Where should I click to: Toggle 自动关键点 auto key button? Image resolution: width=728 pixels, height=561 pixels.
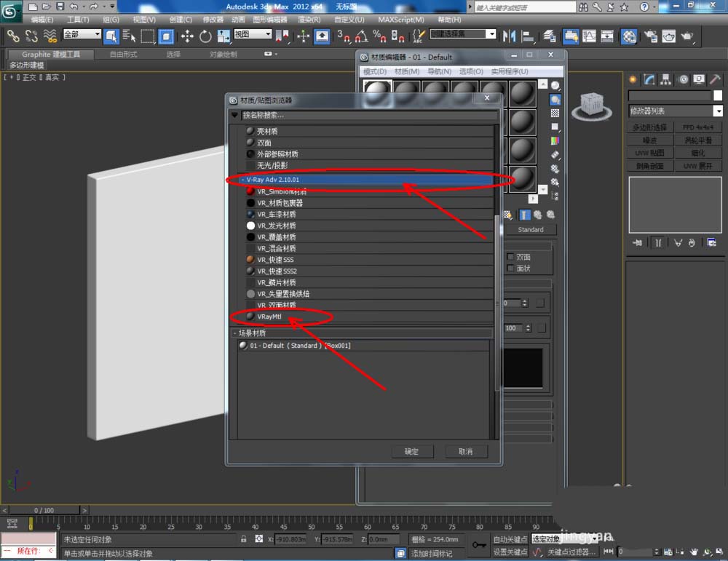[510, 539]
